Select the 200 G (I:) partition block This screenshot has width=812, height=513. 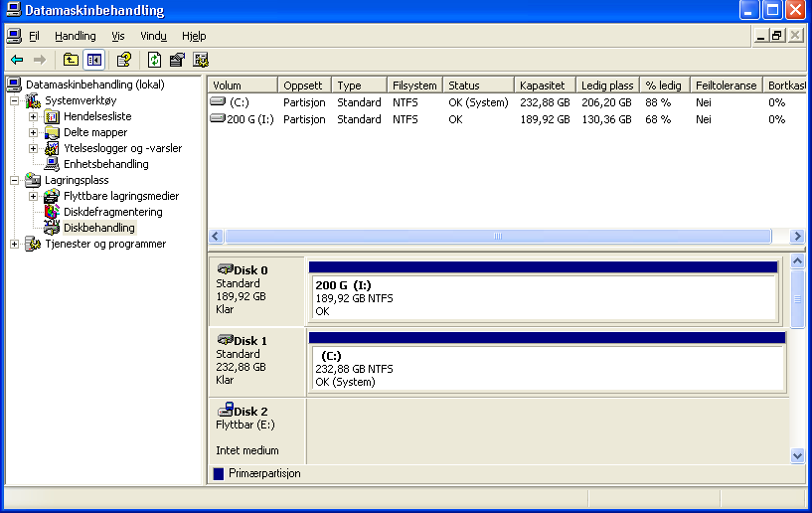click(x=543, y=297)
